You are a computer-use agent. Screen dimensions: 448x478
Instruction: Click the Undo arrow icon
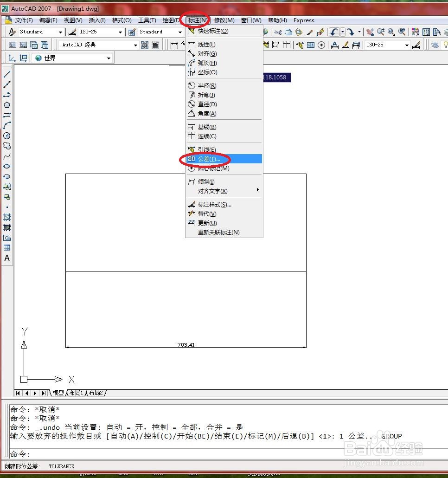[334, 32]
